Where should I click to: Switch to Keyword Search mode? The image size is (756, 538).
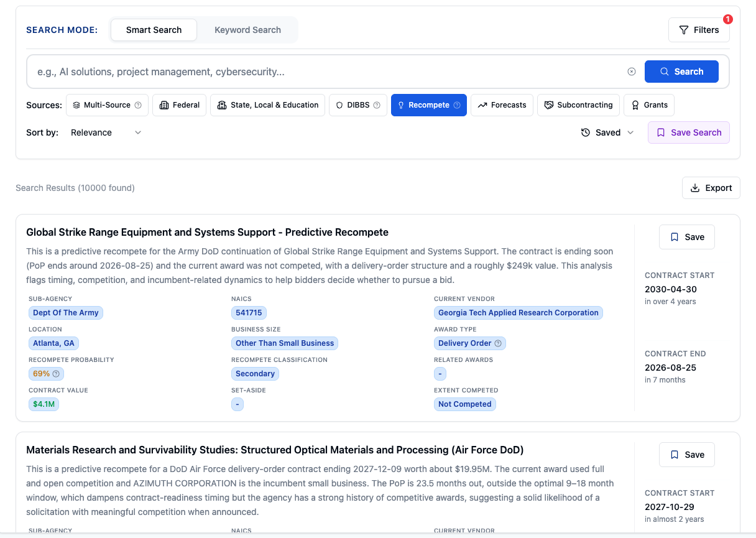(x=247, y=29)
